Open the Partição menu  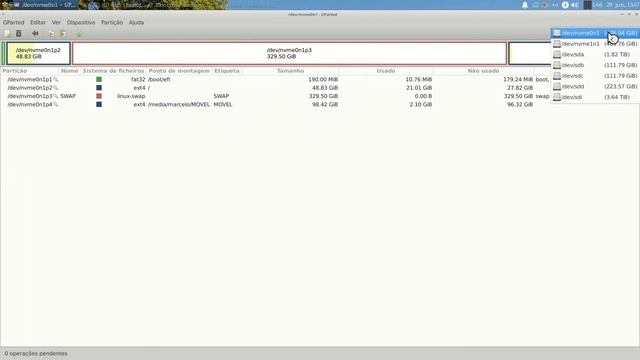[x=112, y=22]
